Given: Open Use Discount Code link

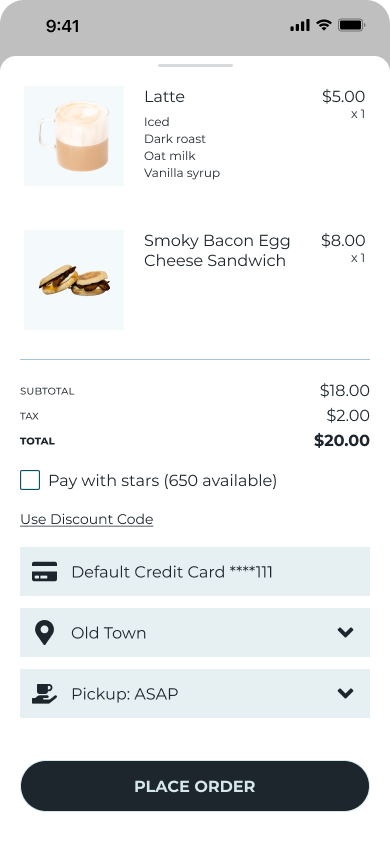Looking at the screenshot, I should click(x=87, y=519).
